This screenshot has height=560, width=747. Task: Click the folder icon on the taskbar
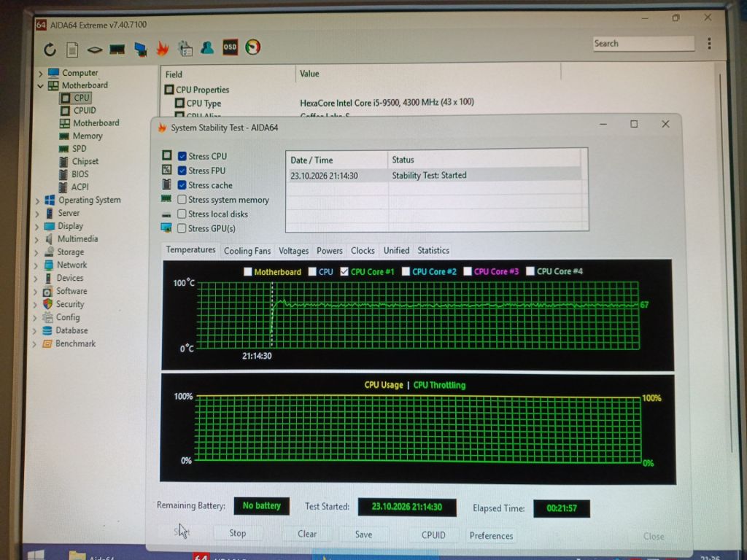(77, 555)
